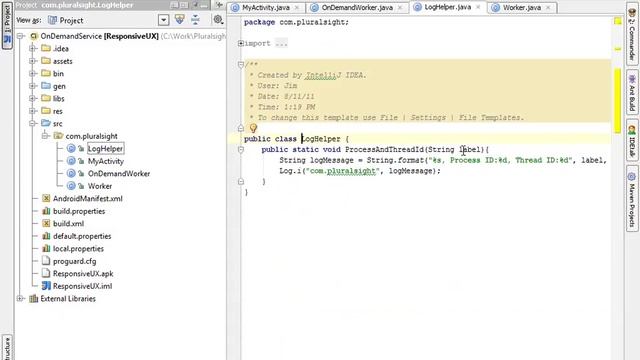The height and width of the screenshot is (360, 640).
Task: Click the yellow warning stripe on error gutter
Action: coord(618,100)
